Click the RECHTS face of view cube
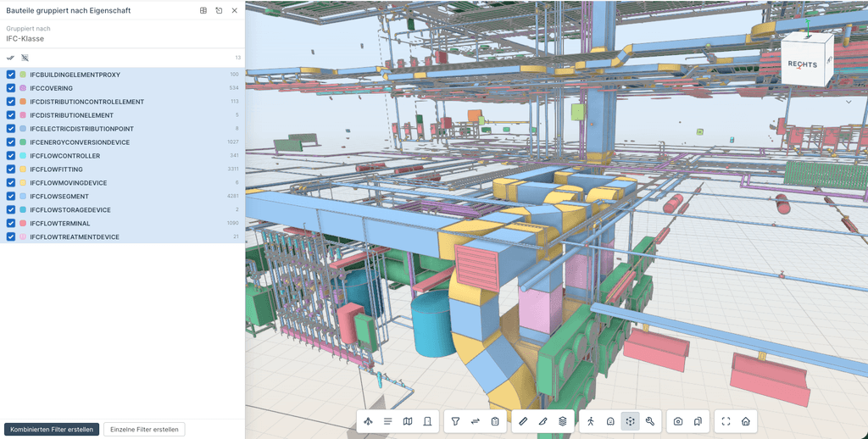This screenshot has width=868, height=439. click(803, 64)
